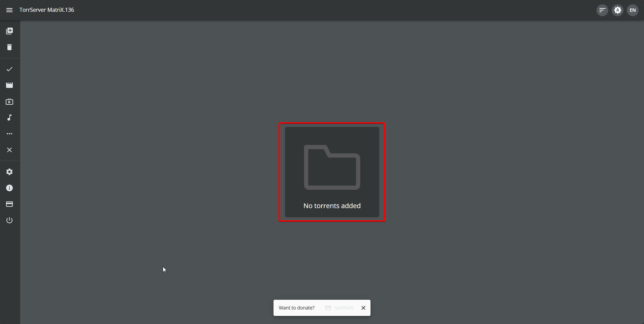
Task: Click the power icon to shut down server
Action: click(x=9, y=220)
